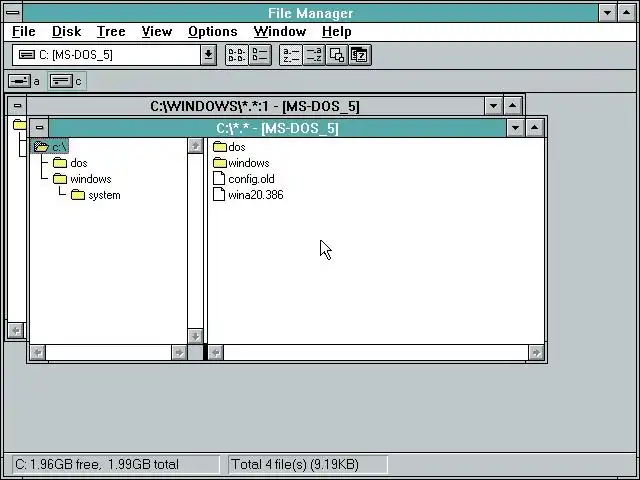Open the Options menu
The image size is (640, 480).
pos(213,31)
